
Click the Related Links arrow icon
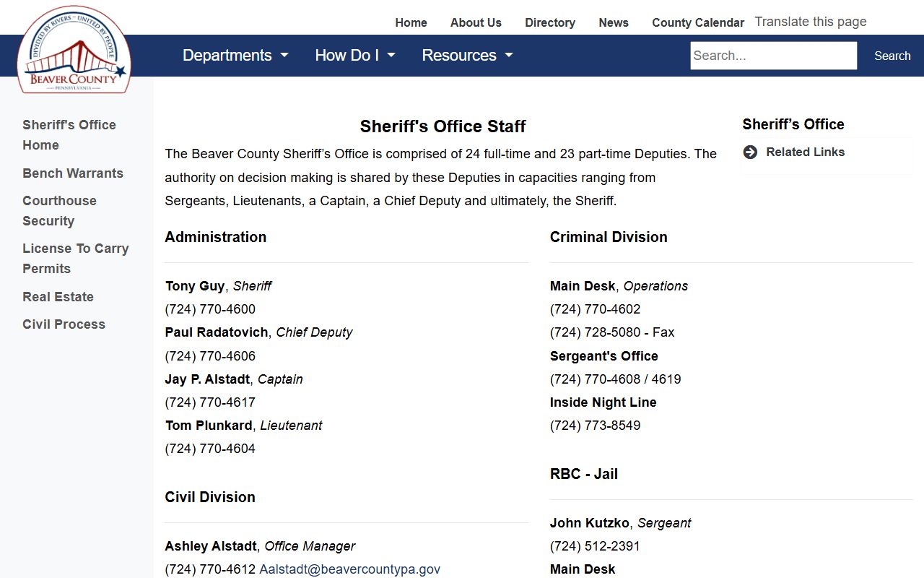[x=750, y=152]
